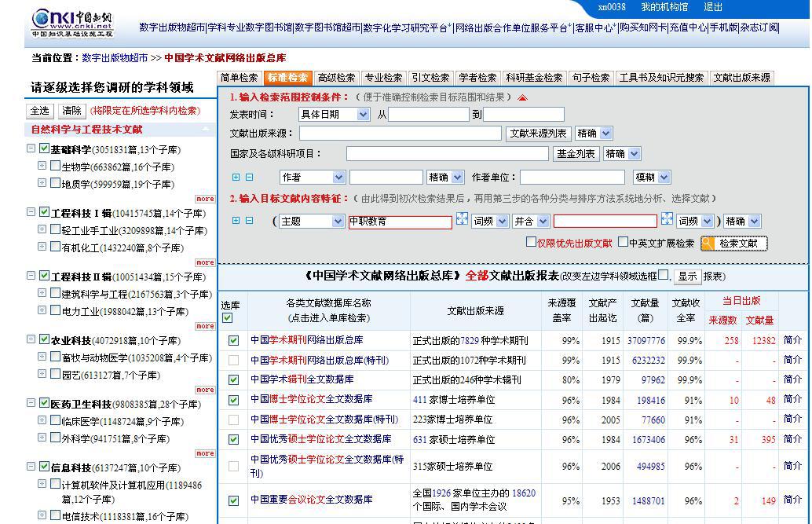Expand the 建筑科学与工程 tree node

tap(42, 293)
